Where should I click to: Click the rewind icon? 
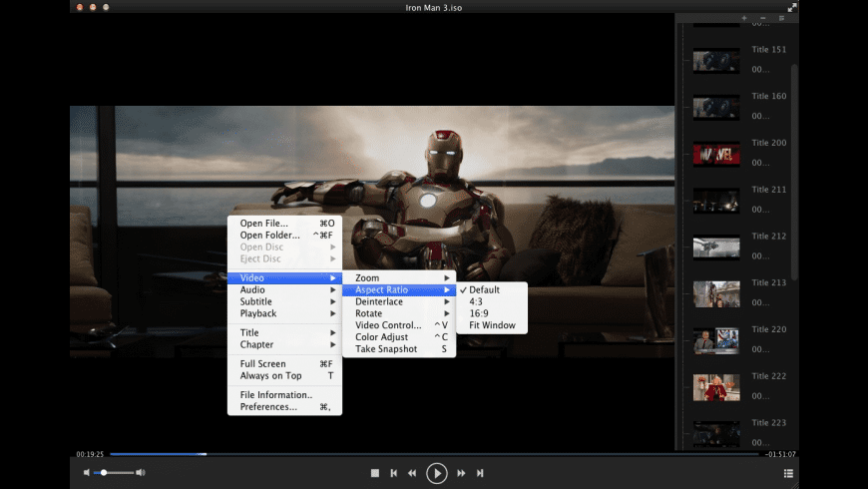(412, 473)
